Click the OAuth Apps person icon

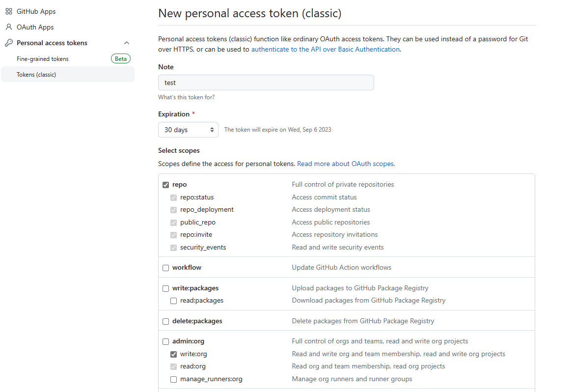(x=9, y=27)
